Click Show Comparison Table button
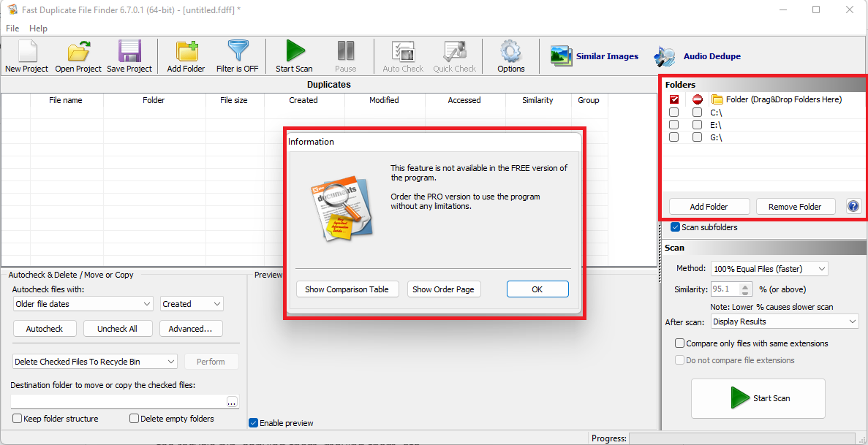The image size is (868, 445). click(347, 289)
